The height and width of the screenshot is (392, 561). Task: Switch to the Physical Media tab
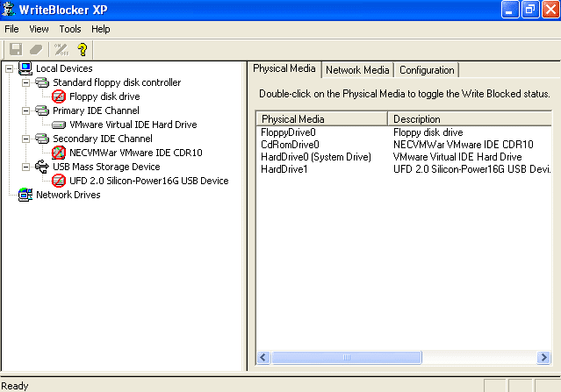(x=284, y=68)
